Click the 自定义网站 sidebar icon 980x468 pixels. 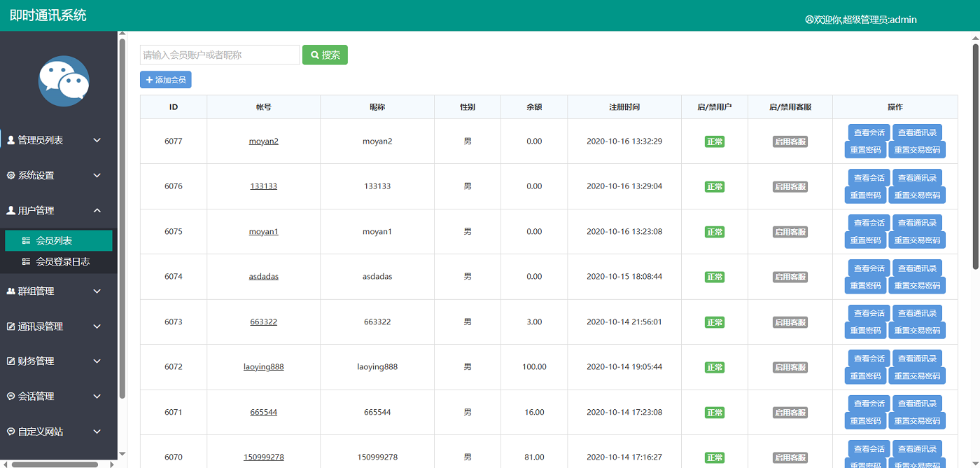(10, 432)
